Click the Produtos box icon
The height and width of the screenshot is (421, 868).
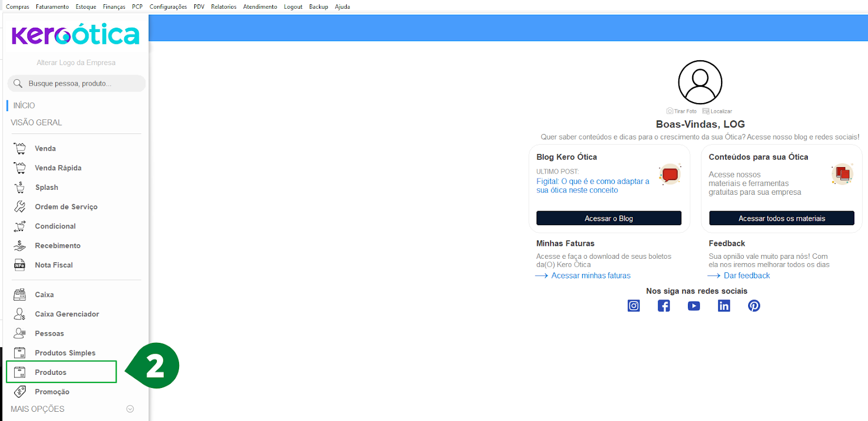tap(20, 372)
